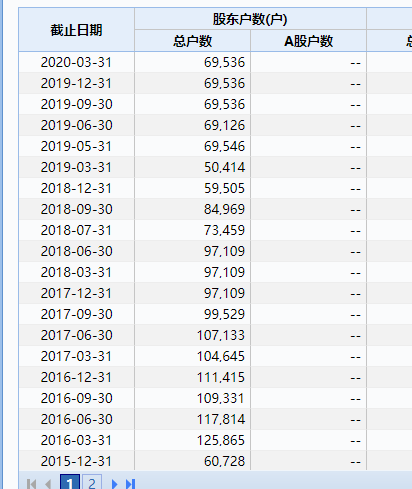Select page 1 in pagination
Screen dimensions: 412x489
[x=70, y=482]
